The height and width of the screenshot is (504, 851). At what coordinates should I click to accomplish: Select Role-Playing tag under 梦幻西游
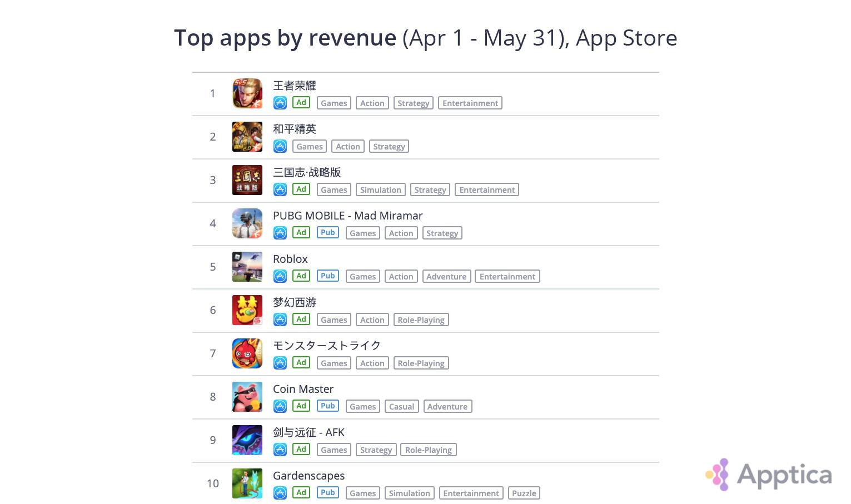click(x=421, y=320)
